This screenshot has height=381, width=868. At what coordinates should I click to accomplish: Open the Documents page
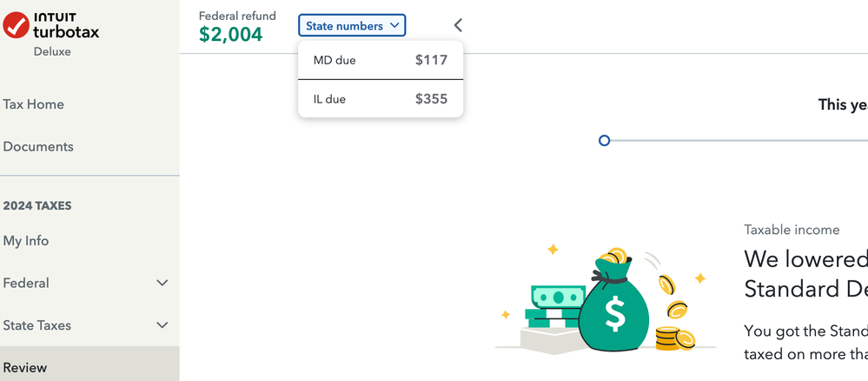(38, 146)
